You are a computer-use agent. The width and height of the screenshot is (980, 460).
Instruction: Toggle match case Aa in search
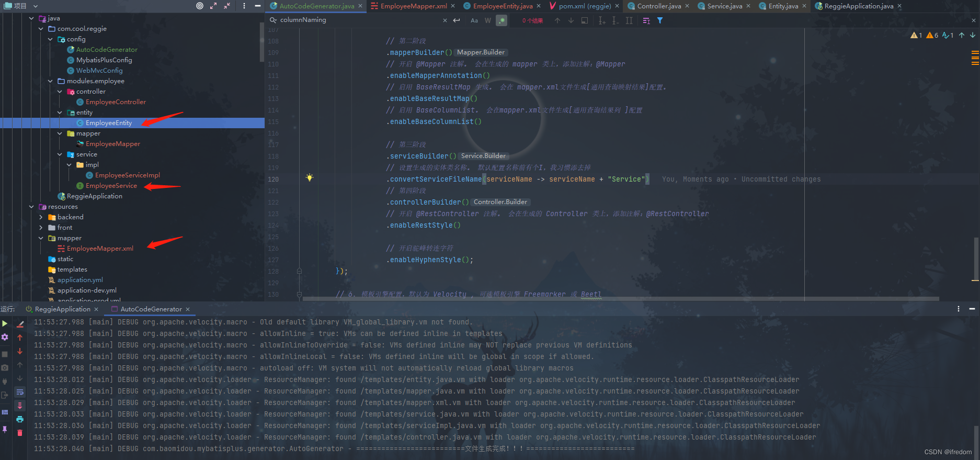[x=474, y=20]
